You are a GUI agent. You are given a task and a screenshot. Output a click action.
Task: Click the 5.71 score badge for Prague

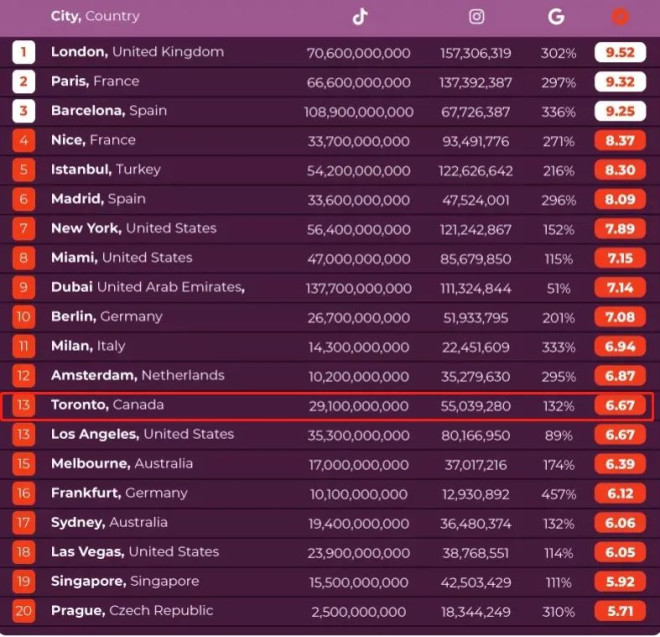click(620, 611)
